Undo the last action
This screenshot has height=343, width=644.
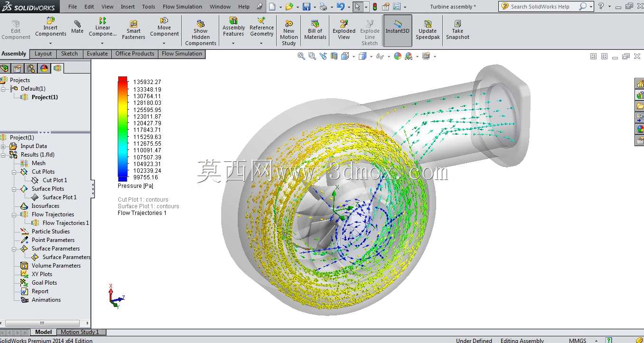(x=340, y=7)
